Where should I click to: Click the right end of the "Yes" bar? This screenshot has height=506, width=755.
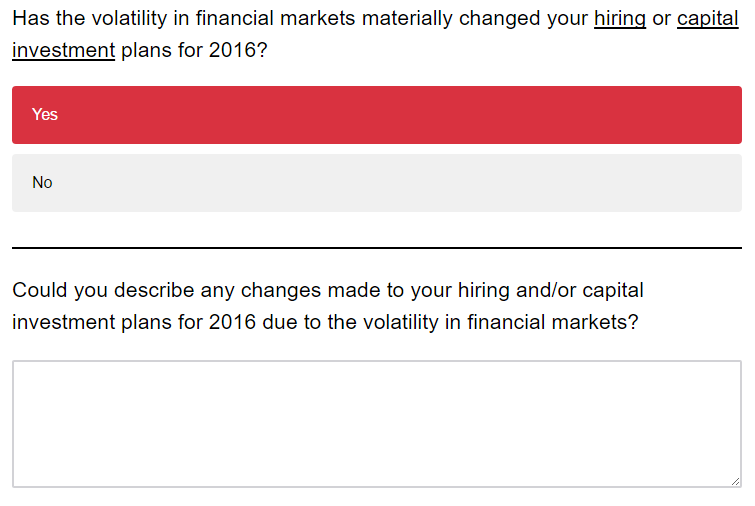point(722,115)
